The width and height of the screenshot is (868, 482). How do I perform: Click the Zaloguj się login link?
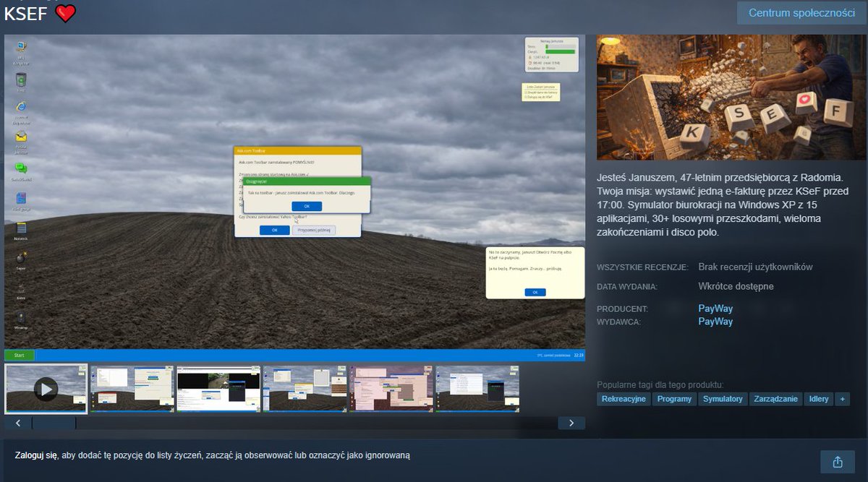tap(35, 455)
